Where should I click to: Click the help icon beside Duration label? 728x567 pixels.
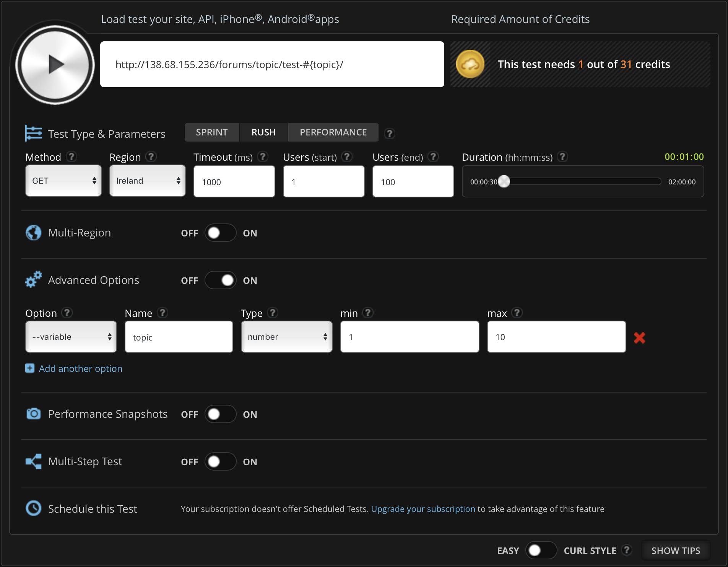562,157
